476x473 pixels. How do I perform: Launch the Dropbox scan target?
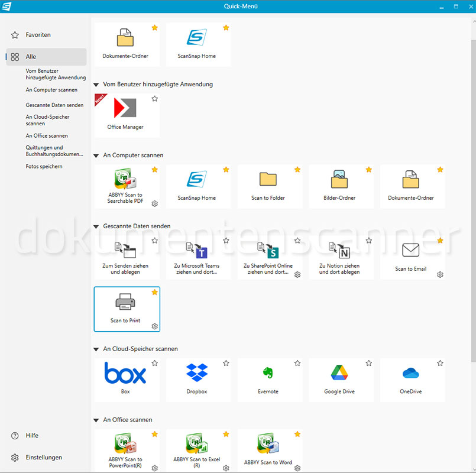click(196, 373)
